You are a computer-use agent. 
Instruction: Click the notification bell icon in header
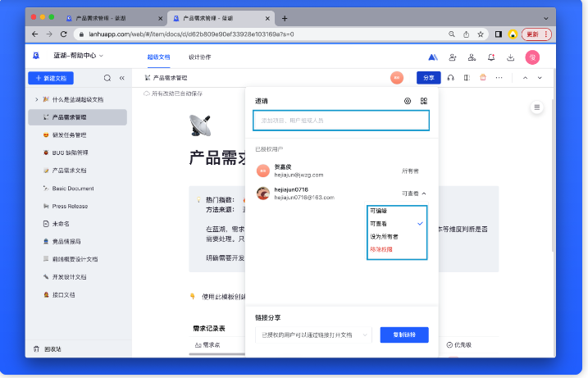[491, 57]
